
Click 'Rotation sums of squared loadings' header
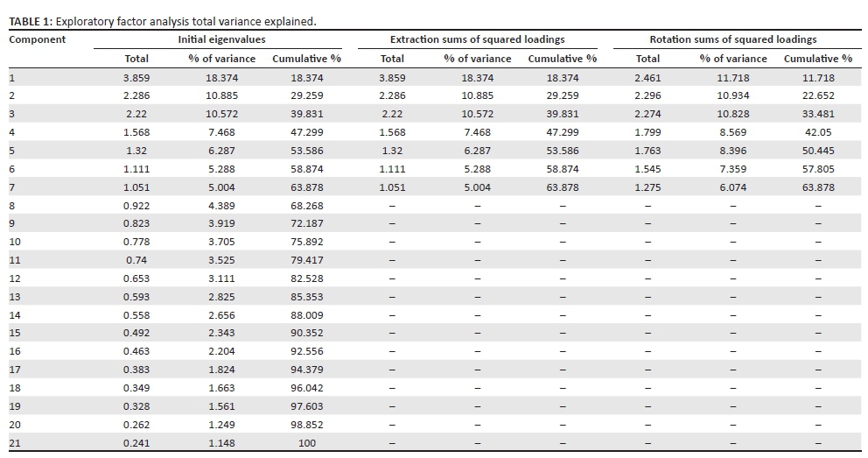pyautogui.click(x=733, y=39)
